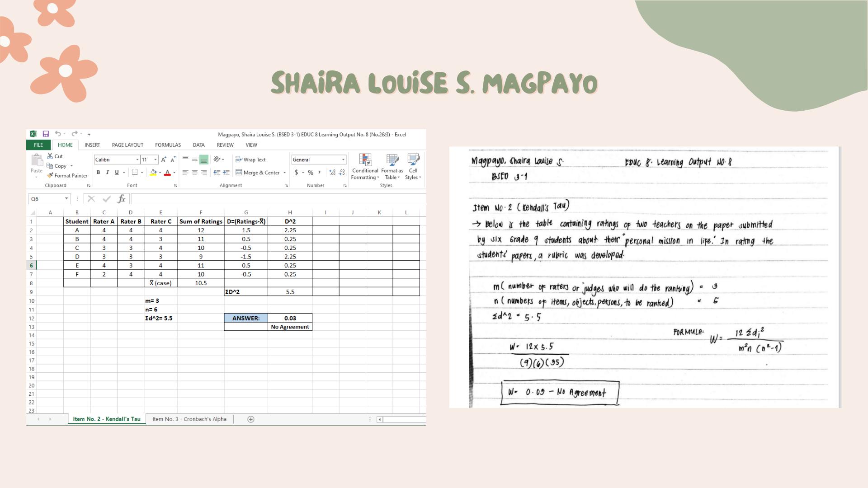Screen dimensions: 868x488
Task: Click the Save icon in quick access toolbar
Action: pos(46,134)
